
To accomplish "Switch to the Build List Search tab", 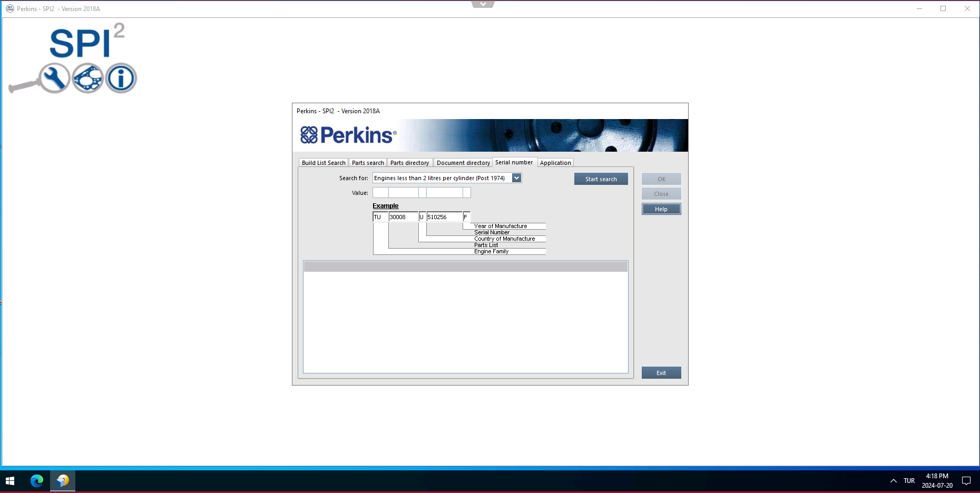I will pyautogui.click(x=324, y=163).
